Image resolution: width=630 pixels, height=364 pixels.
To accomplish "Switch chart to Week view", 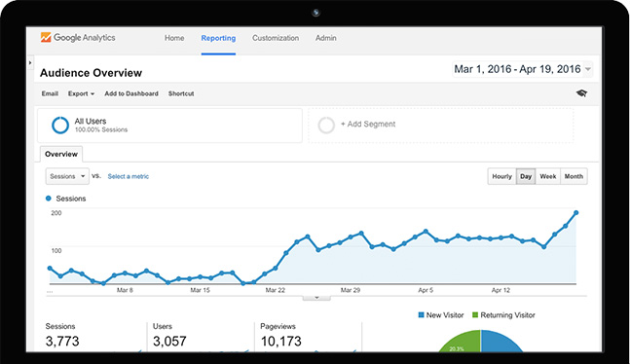I will [548, 176].
